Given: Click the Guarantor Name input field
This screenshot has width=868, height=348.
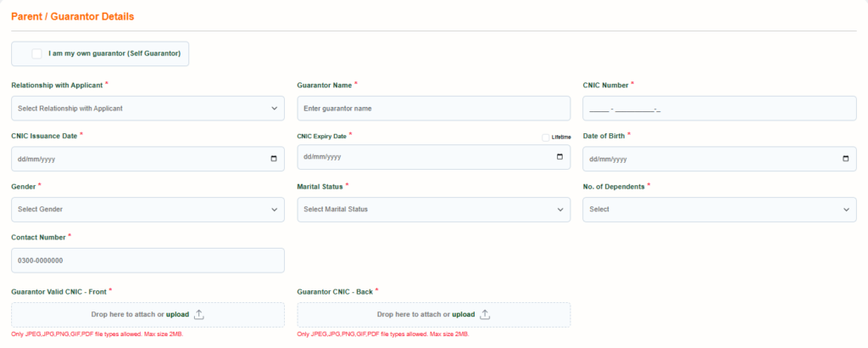Looking at the screenshot, I should [x=433, y=109].
